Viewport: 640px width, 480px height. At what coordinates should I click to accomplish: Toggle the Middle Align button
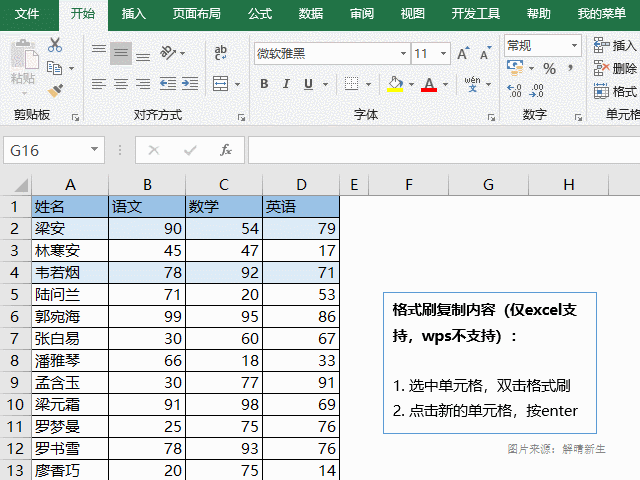coord(121,53)
